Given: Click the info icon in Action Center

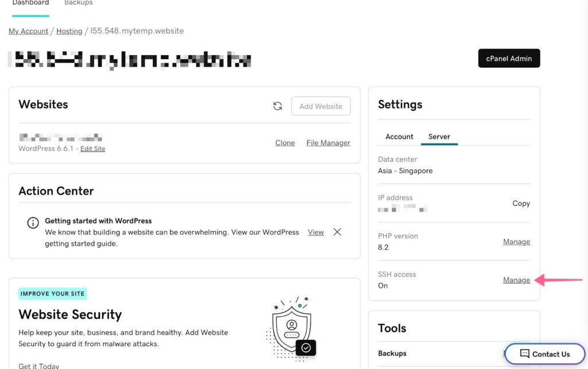Looking at the screenshot, I should pyautogui.click(x=33, y=223).
